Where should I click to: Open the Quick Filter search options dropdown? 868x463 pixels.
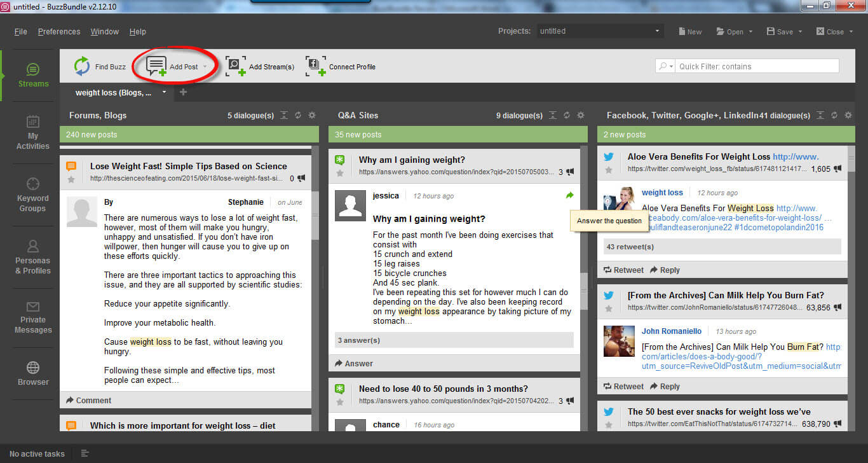coord(666,66)
